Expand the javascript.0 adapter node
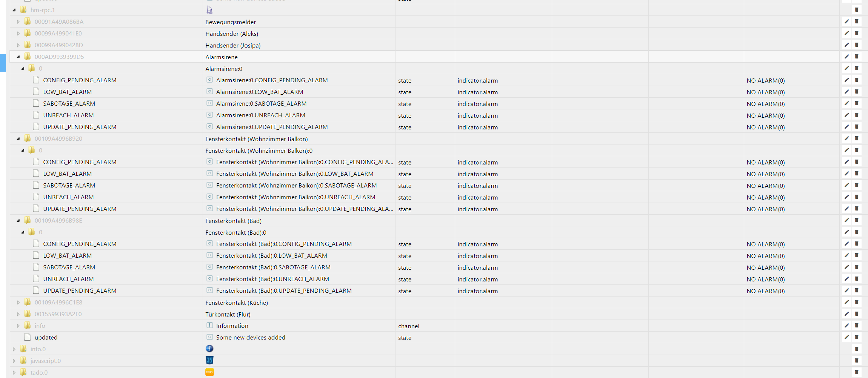Viewport: 868px width, 378px height. (14, 361)
